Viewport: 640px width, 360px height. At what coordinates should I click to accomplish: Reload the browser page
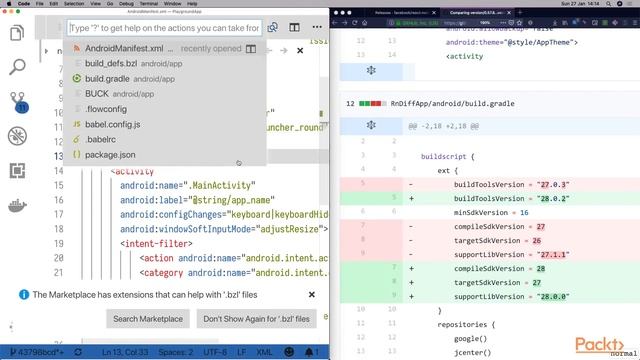click(x=355, y=23)
